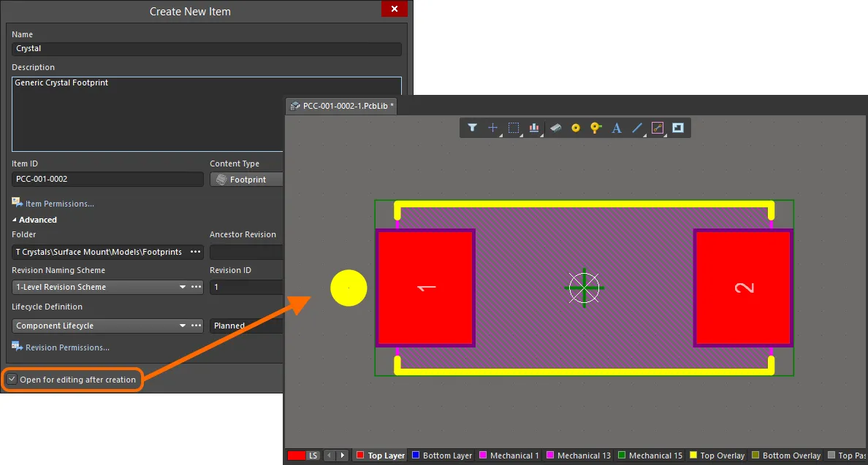Click the layer scroll right arrow

click(343, 456)
